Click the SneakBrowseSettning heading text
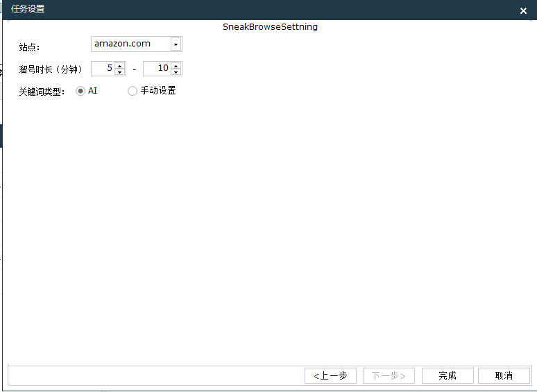The image size is (537, 392). pos(270,26)
